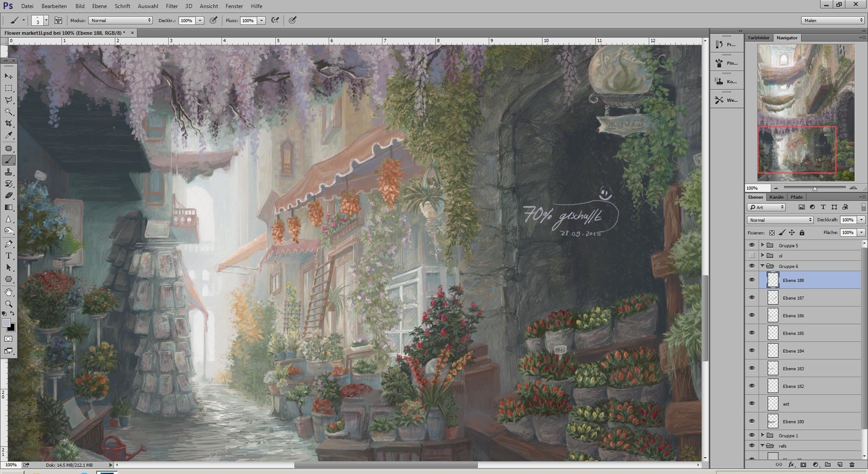This screenshot has height=474, width=868.
Task: Select the Zoom tool
Action: point(9,304)
